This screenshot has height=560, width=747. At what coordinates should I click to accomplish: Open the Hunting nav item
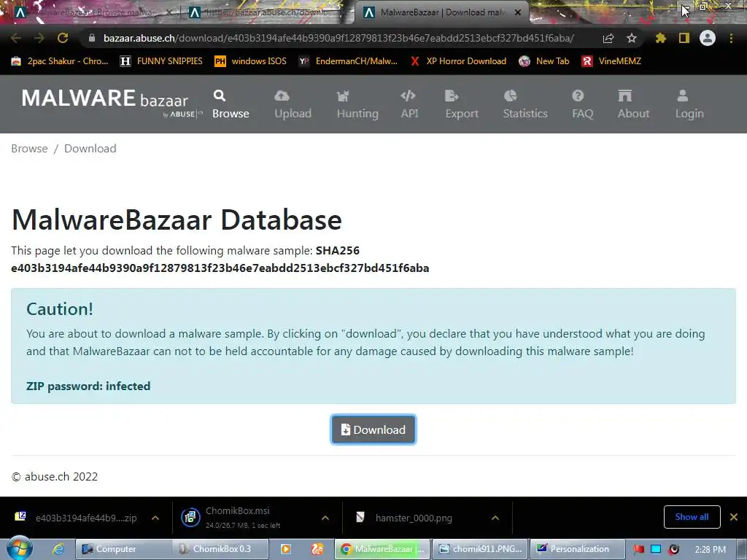tap(357, 104)
